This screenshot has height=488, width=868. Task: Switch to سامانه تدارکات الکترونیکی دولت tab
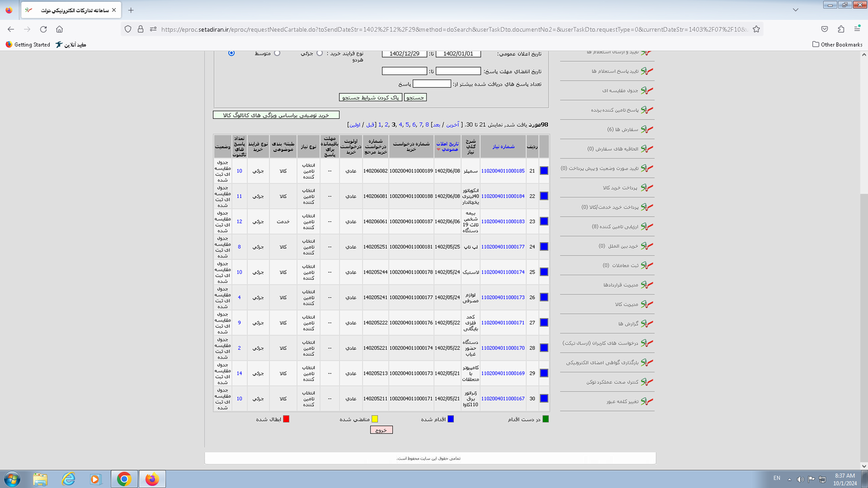pos(70,10)
